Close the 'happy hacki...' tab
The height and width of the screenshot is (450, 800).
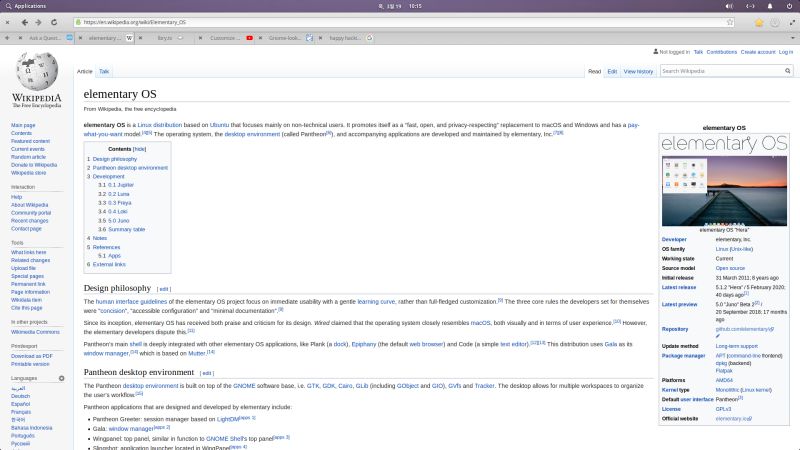320,38
